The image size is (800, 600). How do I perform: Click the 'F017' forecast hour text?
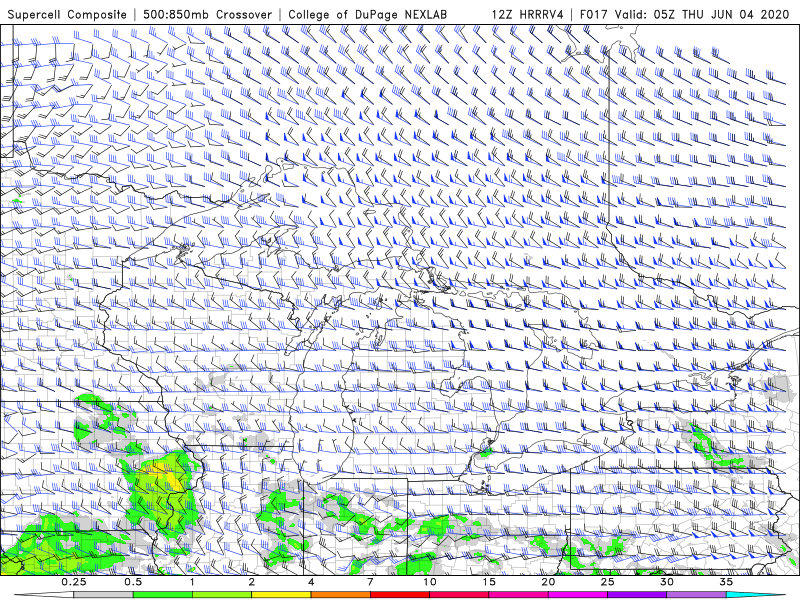(594, 14)
